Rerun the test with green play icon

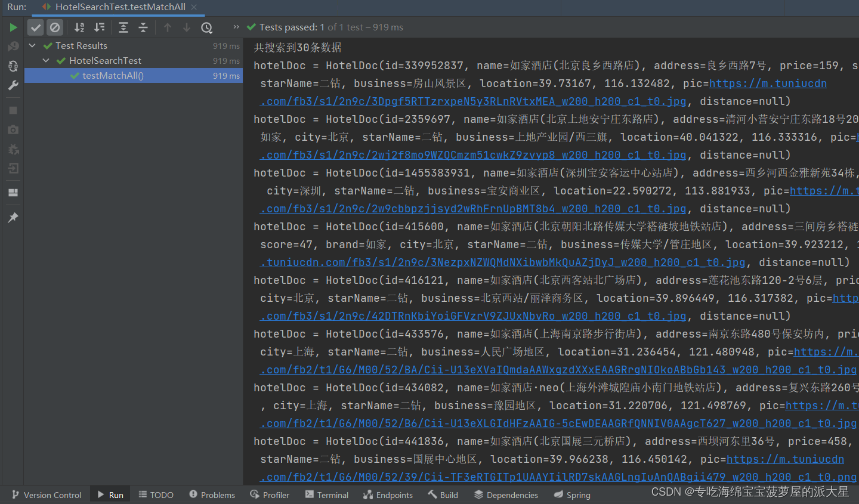(13, 27)
